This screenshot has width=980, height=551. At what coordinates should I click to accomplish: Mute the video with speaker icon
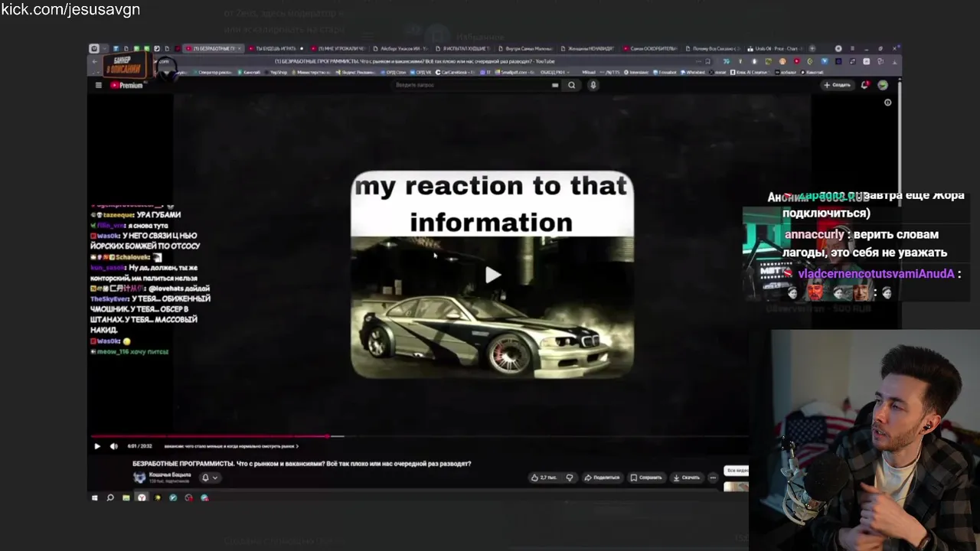pos(113,446)
